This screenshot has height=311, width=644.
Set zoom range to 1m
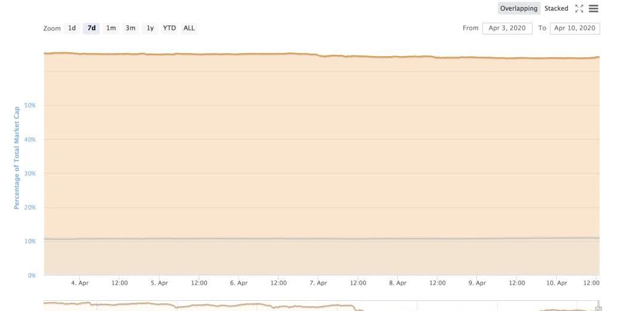point(111,28)
